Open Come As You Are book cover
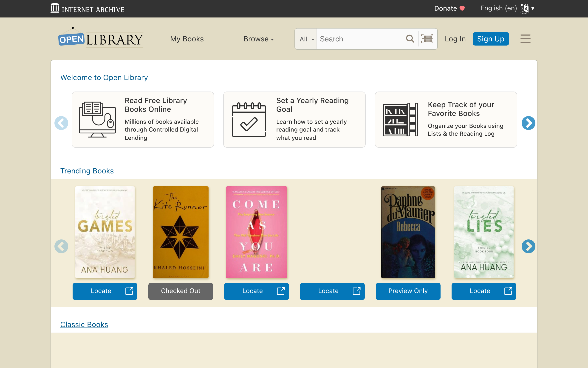Screen dimensions: 588x368 click(256, 232)
